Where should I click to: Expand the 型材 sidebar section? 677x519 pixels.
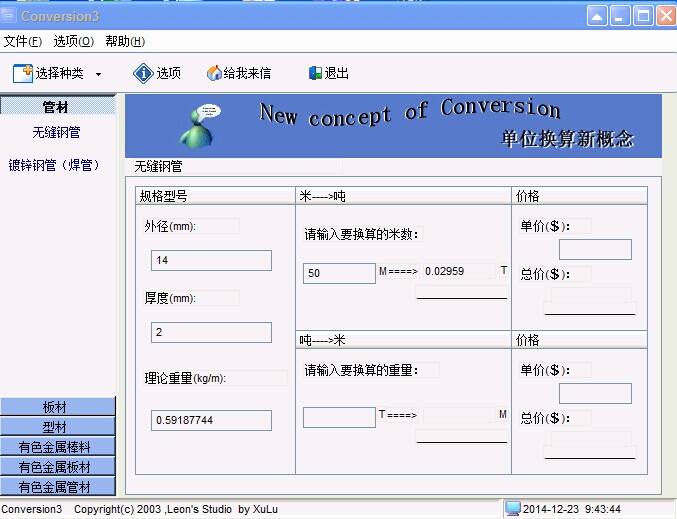coord(58,427)
